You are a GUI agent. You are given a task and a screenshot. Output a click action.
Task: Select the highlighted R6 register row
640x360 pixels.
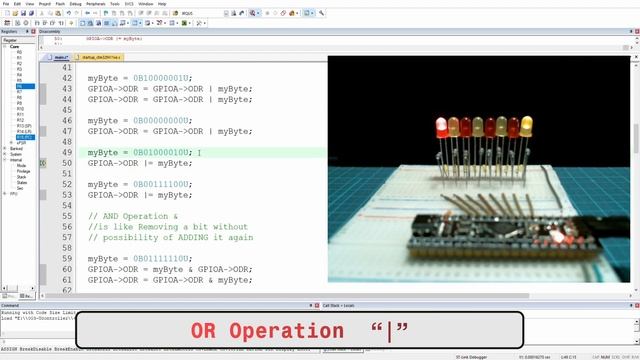[x=25, y=86]
